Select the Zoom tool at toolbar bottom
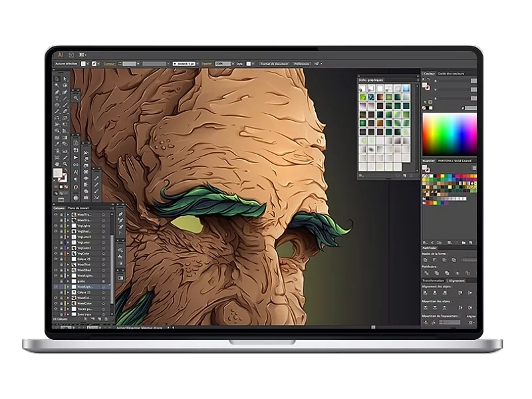The width and height of the screenshot is (532, 399). point(65,164)
